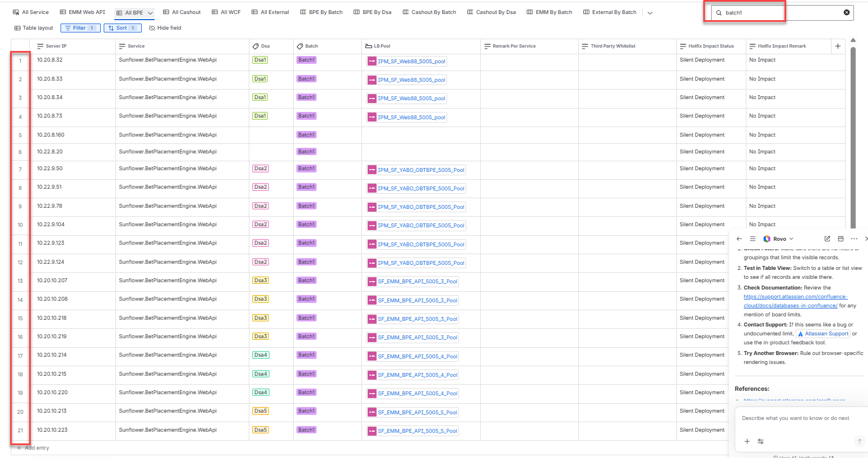The image size is (868, 458).
Task: Start a new Rovo chat
Action: [x=827, y=239]
